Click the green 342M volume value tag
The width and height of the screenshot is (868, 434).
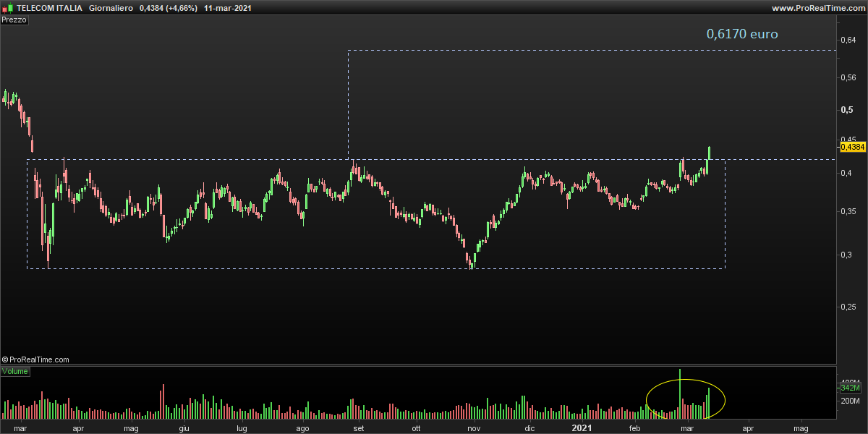850,388
